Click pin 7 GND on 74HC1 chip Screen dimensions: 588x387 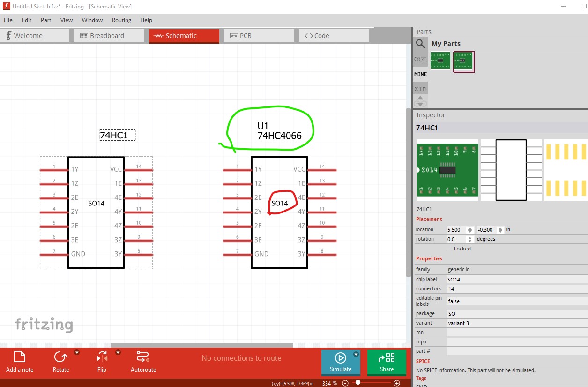(x=54, y=254)
